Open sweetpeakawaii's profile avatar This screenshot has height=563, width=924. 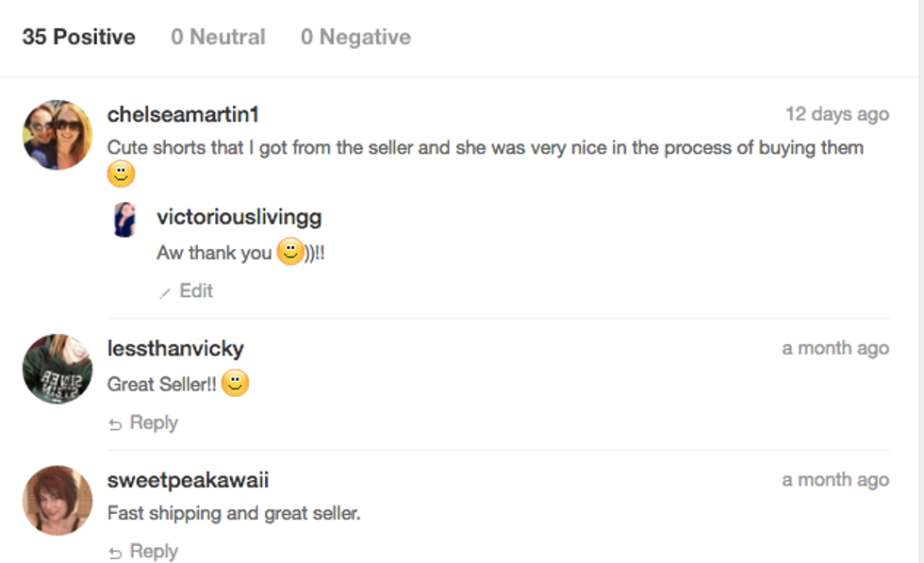[58, 500]
